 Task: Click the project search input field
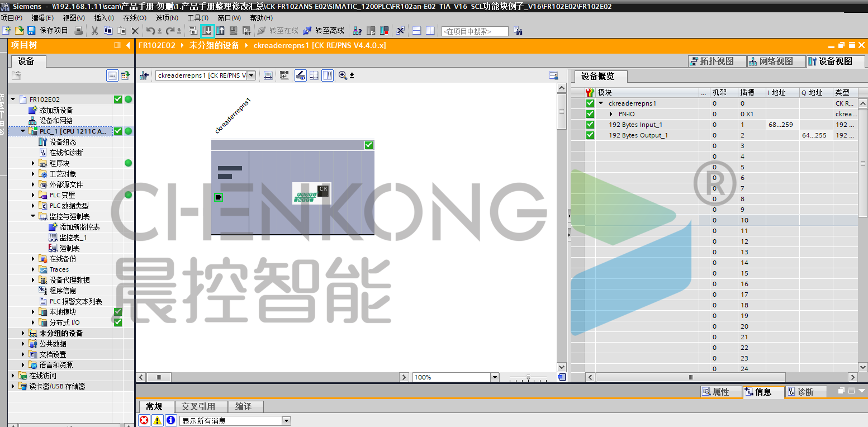tap(475, 31)
